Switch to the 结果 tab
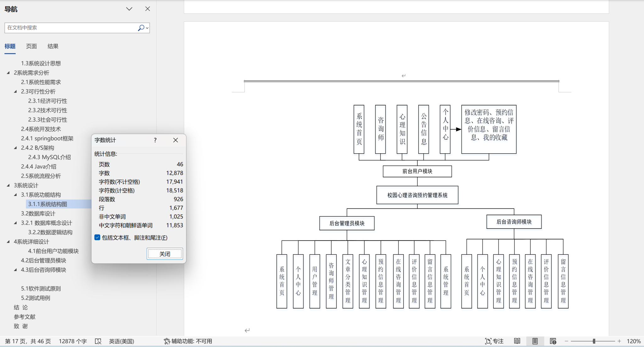 pyautogui.click(x=53, y=46)
